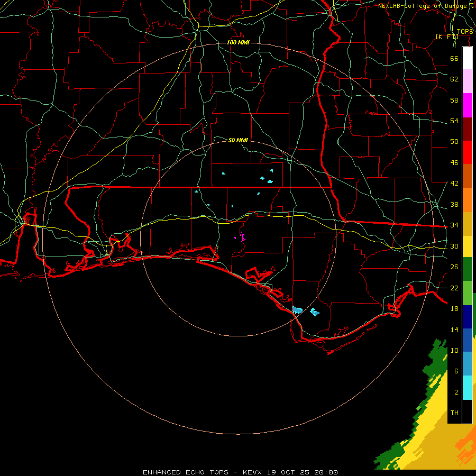Click the white color swatch above 66

pos(467,58)
